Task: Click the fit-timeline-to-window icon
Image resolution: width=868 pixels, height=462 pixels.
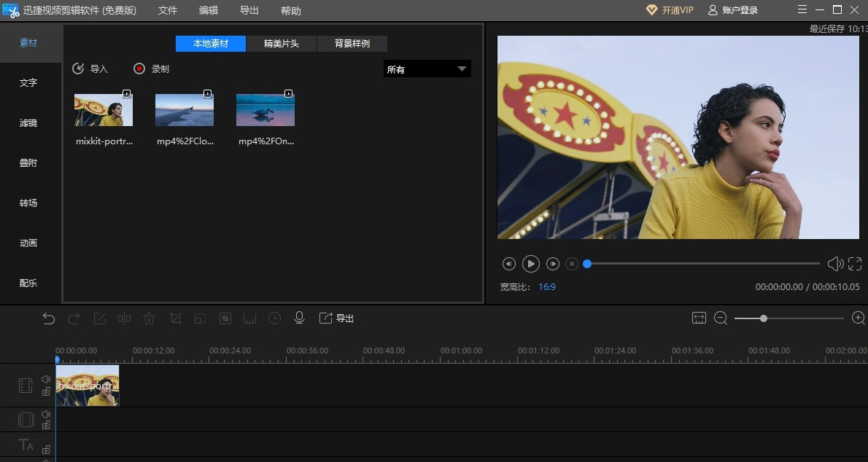Action: click(699, 318)
